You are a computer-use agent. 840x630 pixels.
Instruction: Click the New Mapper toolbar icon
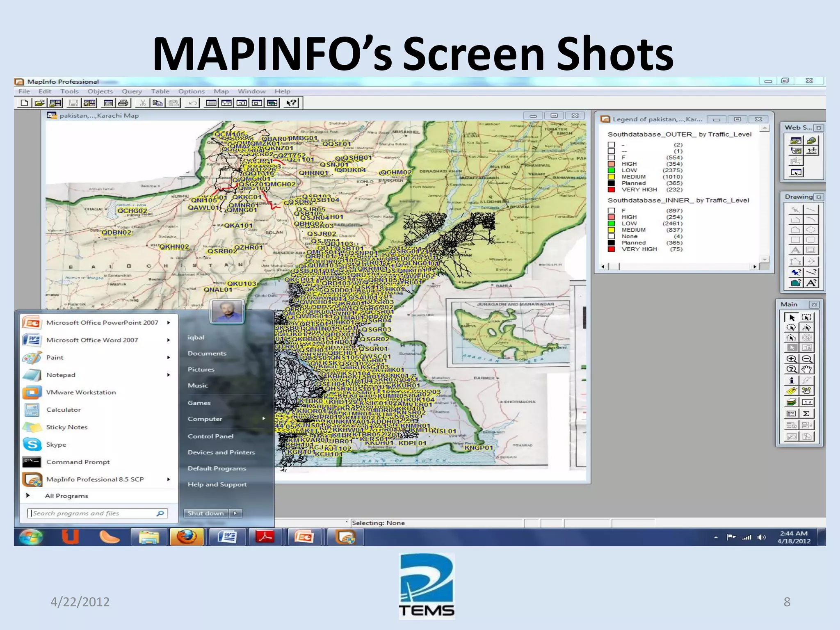[x=226, y=103]
